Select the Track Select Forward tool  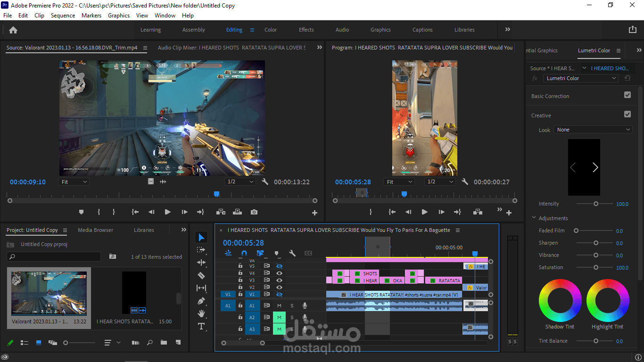201,250
